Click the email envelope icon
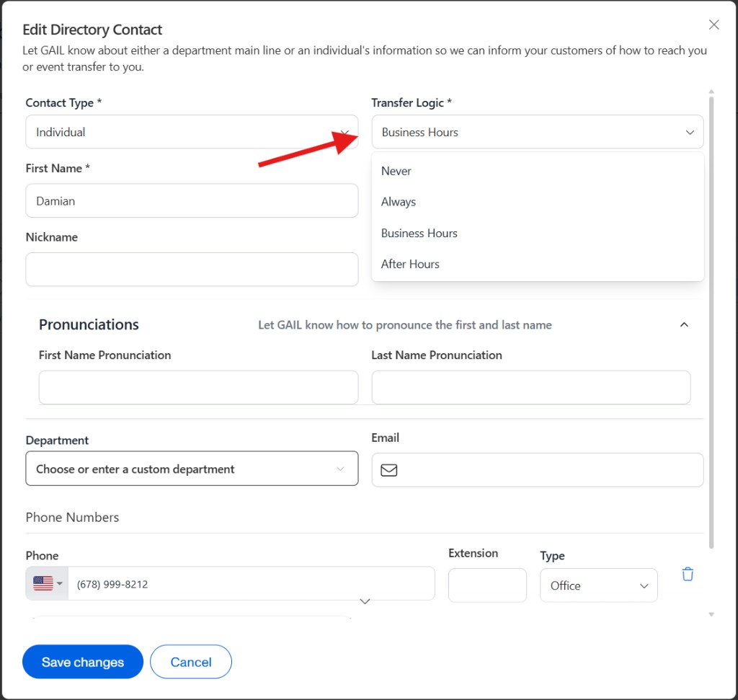 tap(389, 470)
